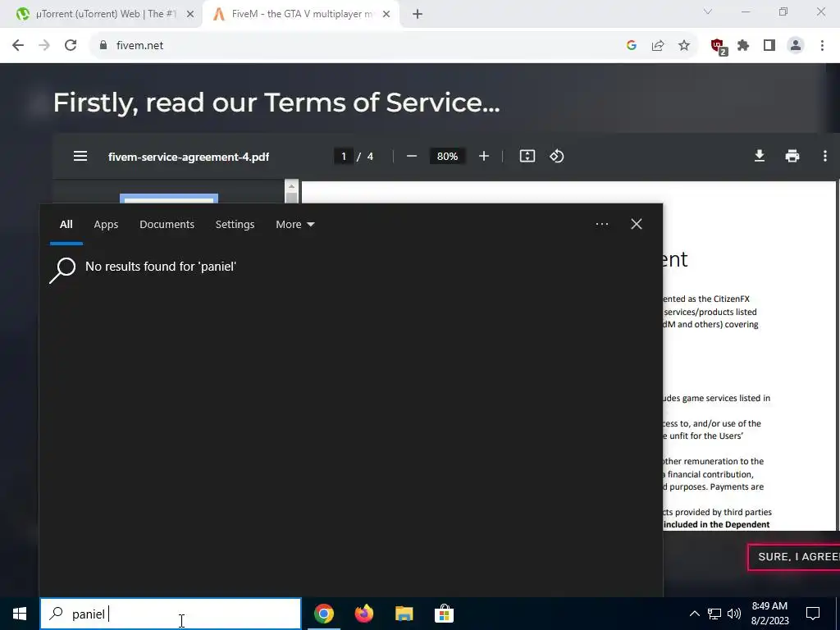Open notification action center
840x630 pixels.
tap(813, 614)
